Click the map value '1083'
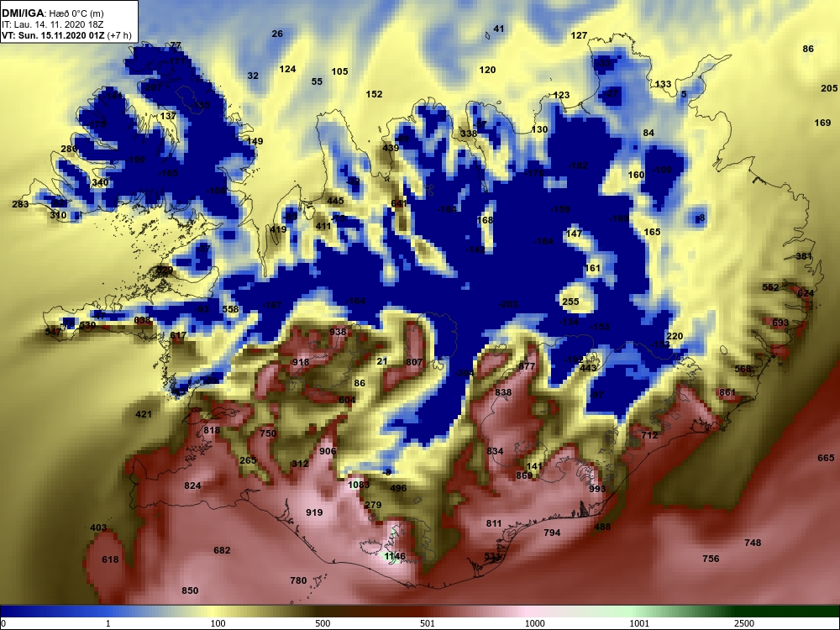 tap(359, 485)
